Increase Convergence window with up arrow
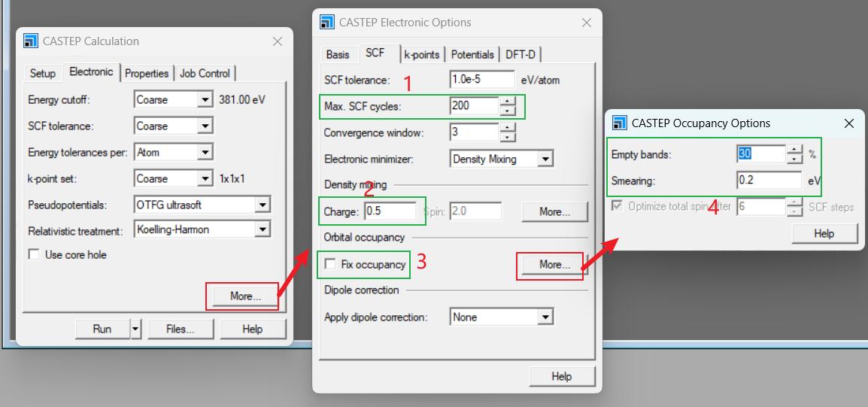868x407 pixels. point(508,127)
